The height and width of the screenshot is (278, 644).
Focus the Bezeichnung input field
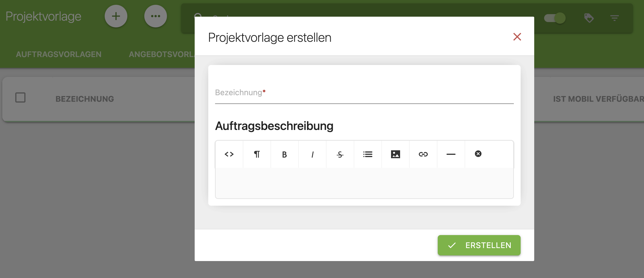point(364,93)
